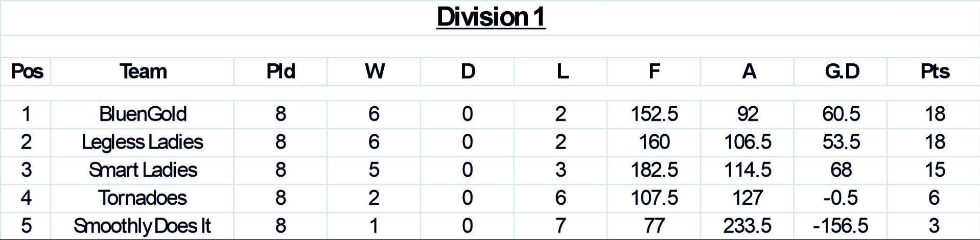Click the 233.5 goals-against cell
Viewport: 980px width, 240px height.
748,226
